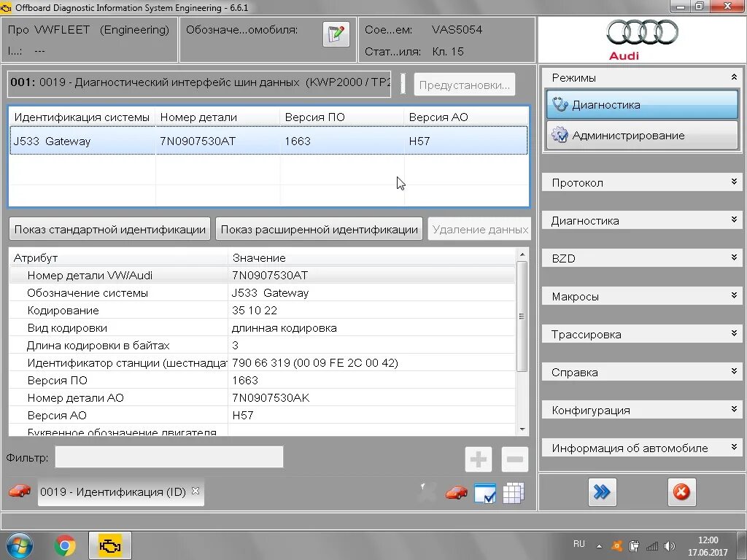The height and width of the screenshot is (560, 747).
Task: Click the Значение column header
Action: click(371, 257)
